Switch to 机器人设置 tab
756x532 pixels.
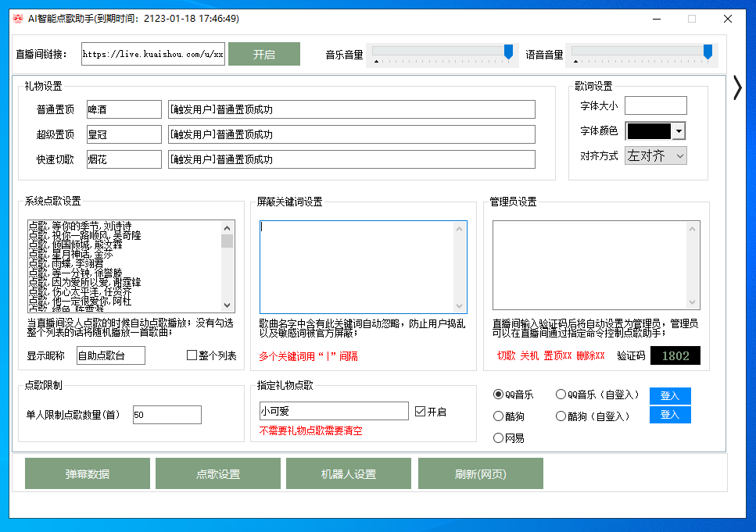tap(349, 474)
